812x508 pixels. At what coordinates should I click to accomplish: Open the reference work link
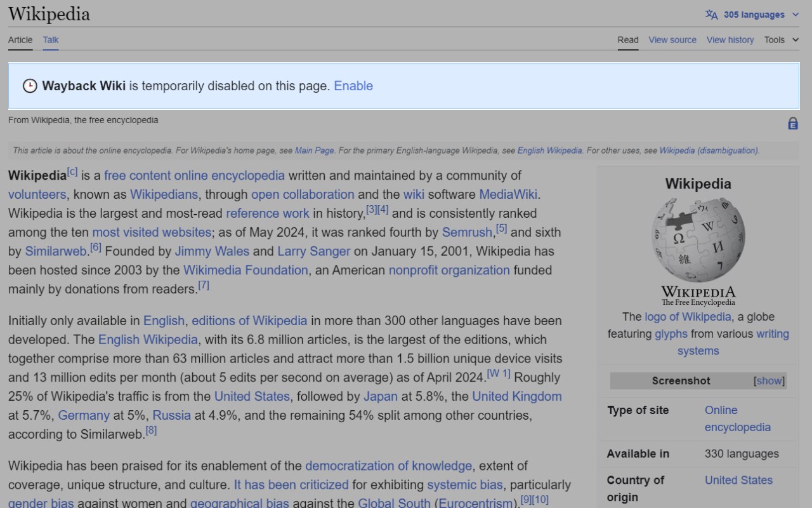[x=268, y=213]
